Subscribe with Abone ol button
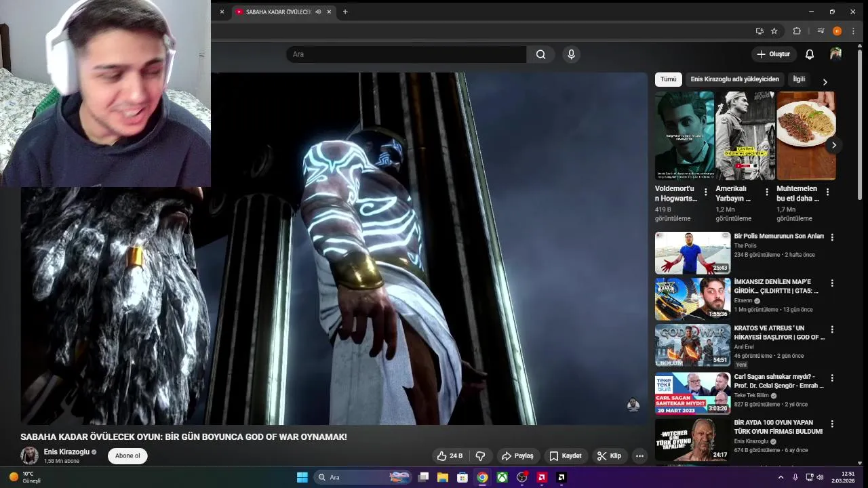This screenshot has width=868, height=488. (127, 456)
